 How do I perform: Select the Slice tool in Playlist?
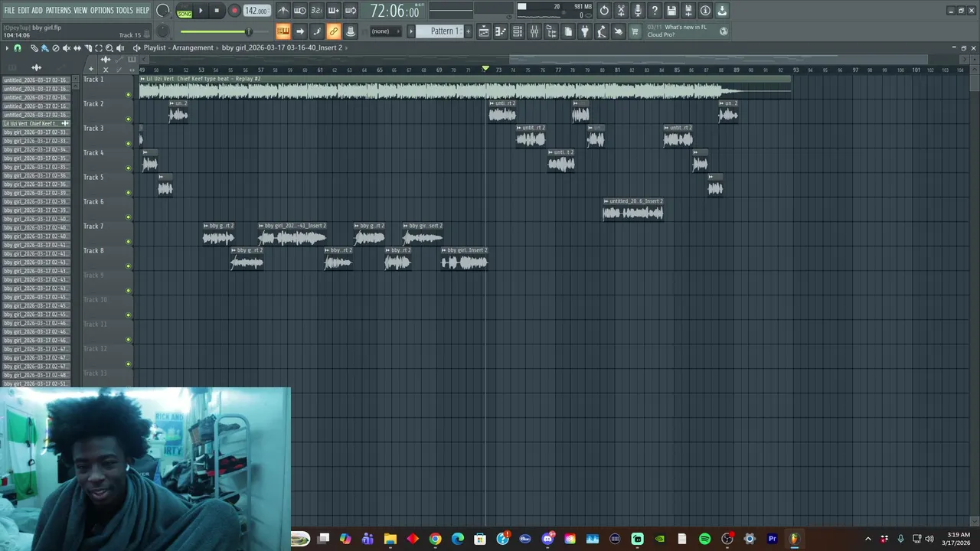click(87, 47)
